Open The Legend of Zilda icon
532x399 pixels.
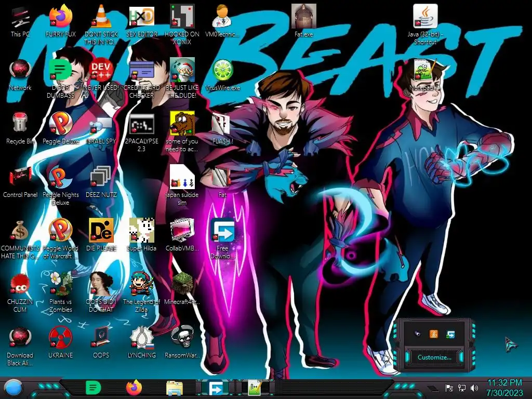click(141, 292)
